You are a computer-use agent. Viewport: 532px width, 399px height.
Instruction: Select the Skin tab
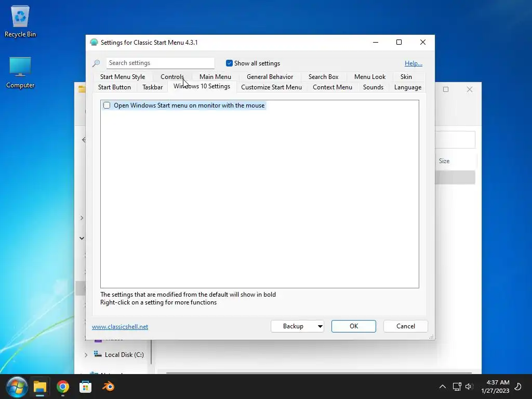tap(406, 77)
